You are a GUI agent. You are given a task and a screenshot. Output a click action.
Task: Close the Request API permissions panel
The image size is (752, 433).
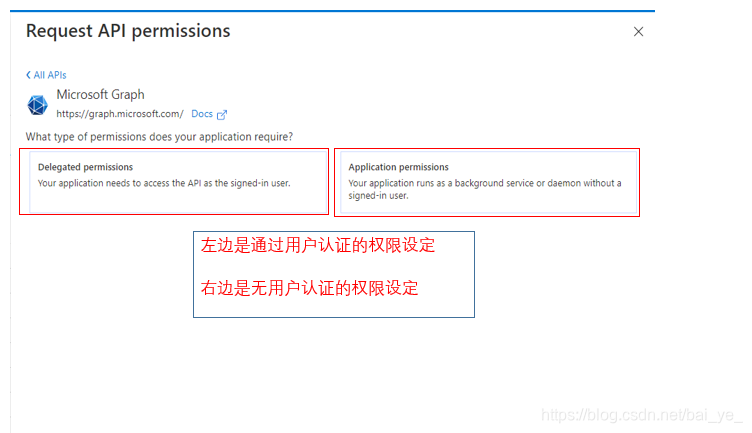point(638,32)
